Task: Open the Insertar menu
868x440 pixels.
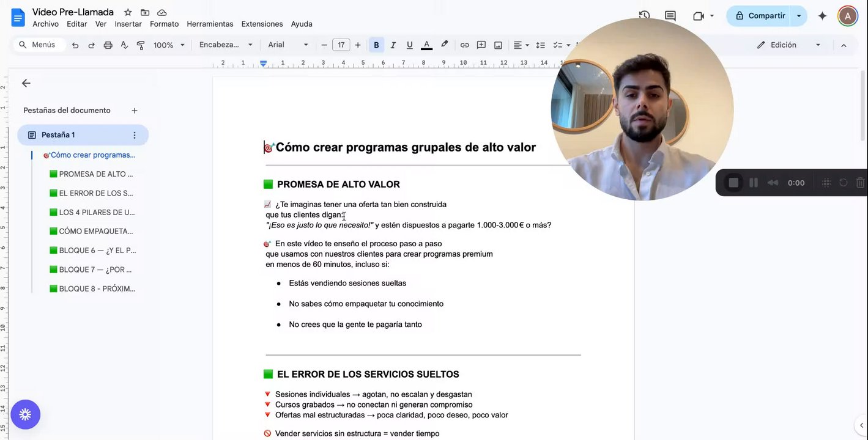Action: pos(128,24)
